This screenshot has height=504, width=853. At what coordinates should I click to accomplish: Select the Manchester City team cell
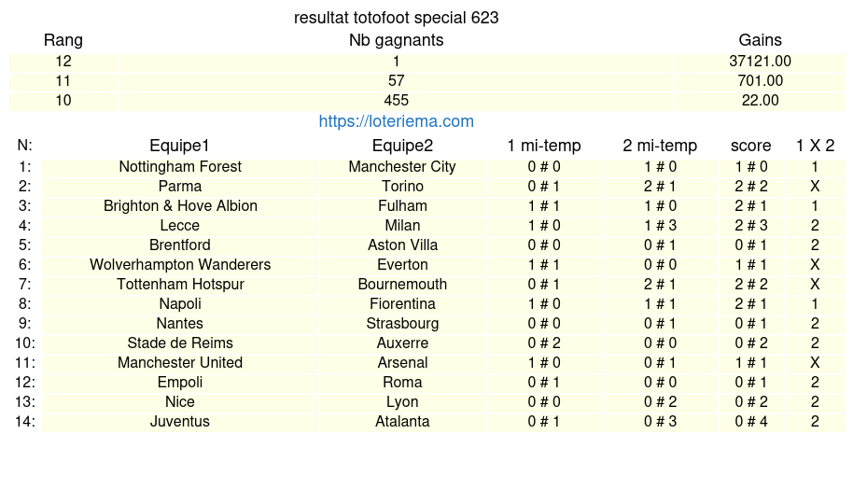402,167
